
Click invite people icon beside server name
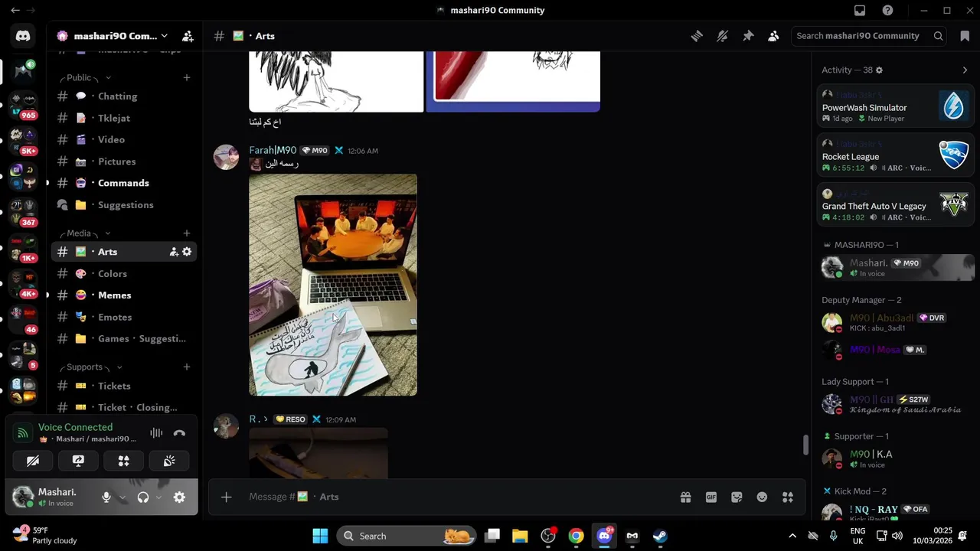tap(188, 36)
